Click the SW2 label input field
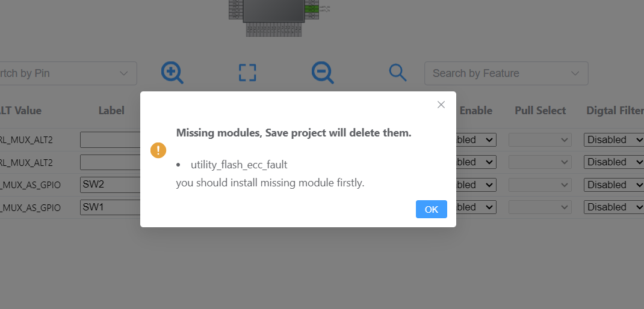Screen dimensions: 644x309 [x=111, y=185]
